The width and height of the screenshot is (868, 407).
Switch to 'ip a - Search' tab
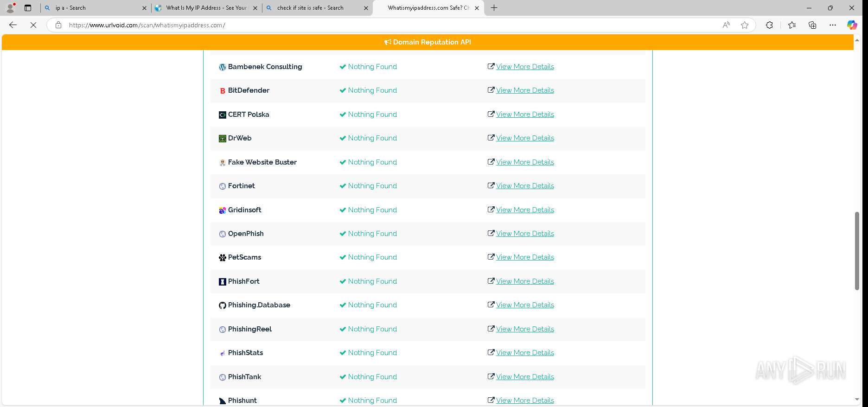pyautogui.click(x=95, y=8)
